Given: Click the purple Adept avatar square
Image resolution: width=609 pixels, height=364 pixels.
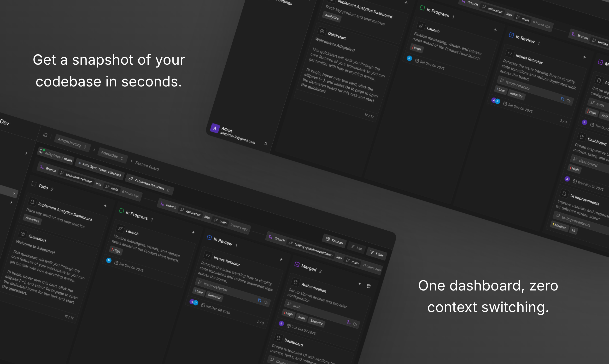Looking at the screenshot, I should 215,128.
